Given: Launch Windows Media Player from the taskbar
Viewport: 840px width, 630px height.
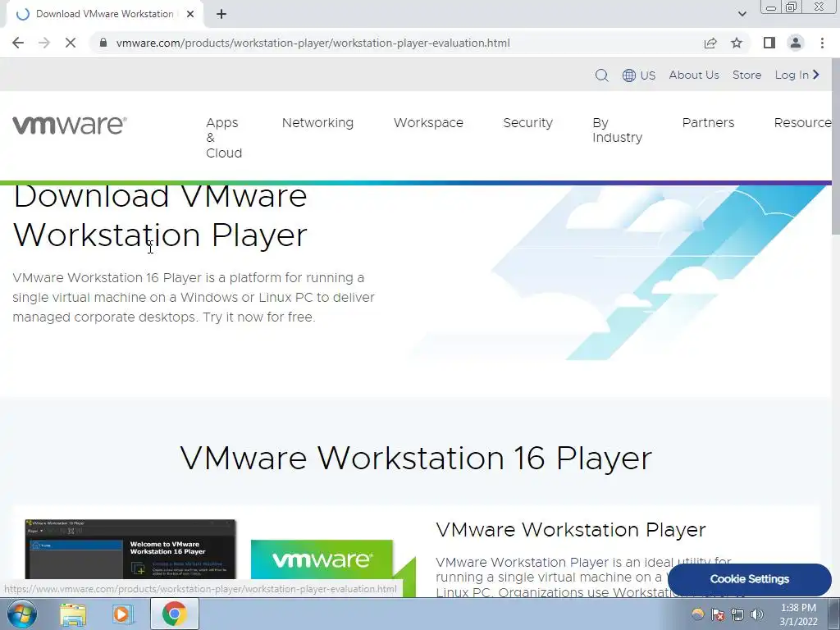Looking at the screenshot, I should click(x=123, y=614).
